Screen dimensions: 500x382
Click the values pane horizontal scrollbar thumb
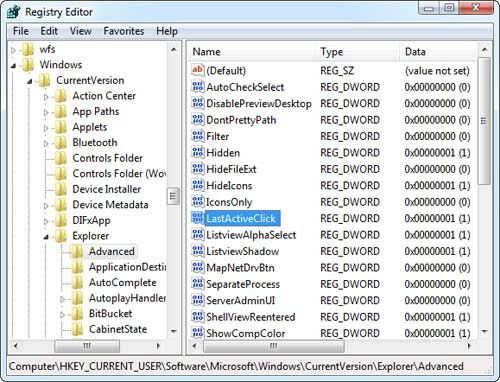coord(274,346)
